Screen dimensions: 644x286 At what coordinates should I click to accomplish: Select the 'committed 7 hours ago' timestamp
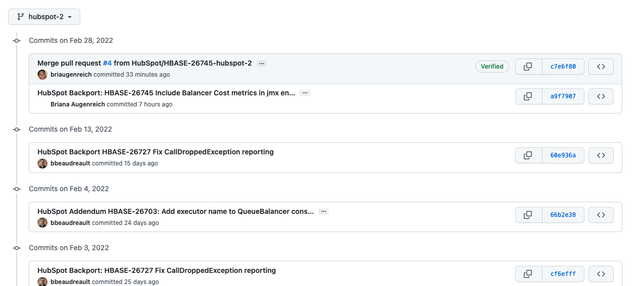point(139,104)
